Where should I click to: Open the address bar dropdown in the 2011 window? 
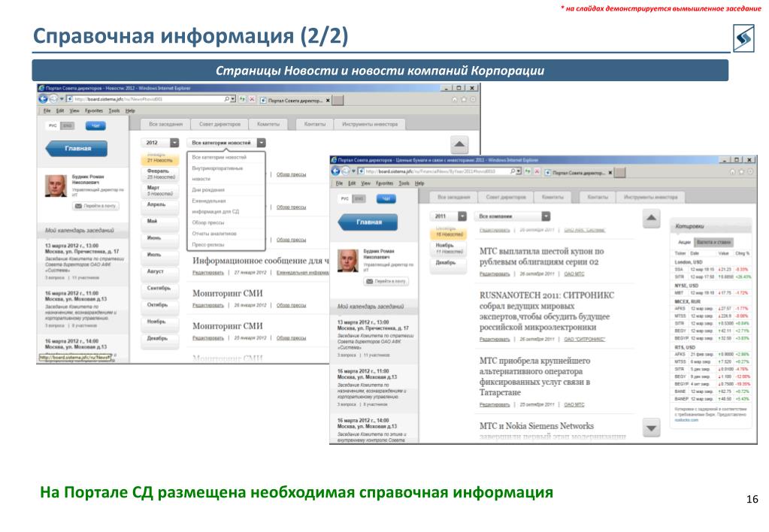pos(519,171)
